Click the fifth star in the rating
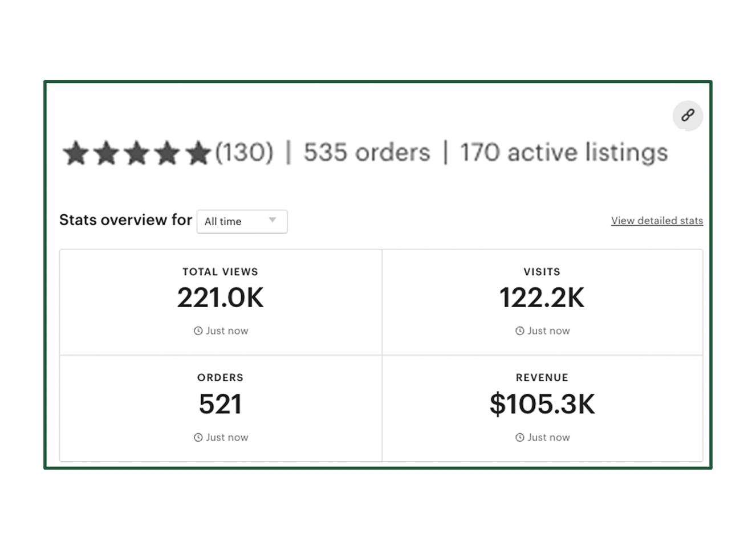This screenshot has height=546, width=756. [198, 153]
